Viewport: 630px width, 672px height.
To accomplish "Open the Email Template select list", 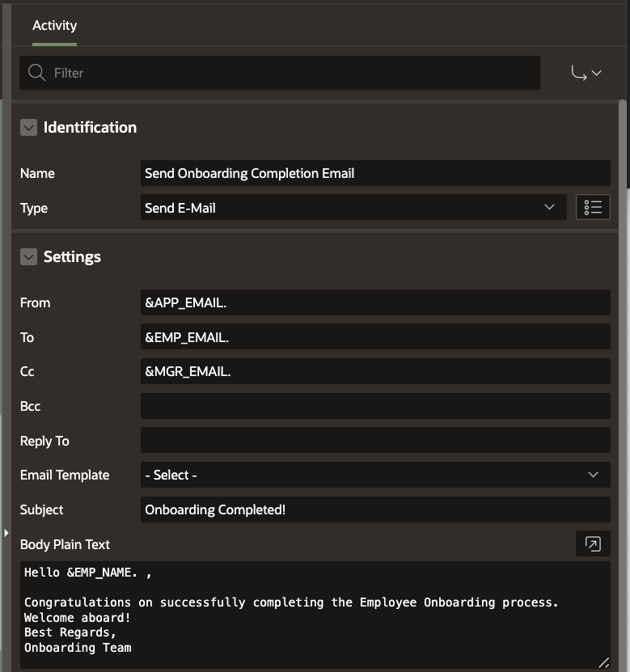I will [x=374, y=475].
